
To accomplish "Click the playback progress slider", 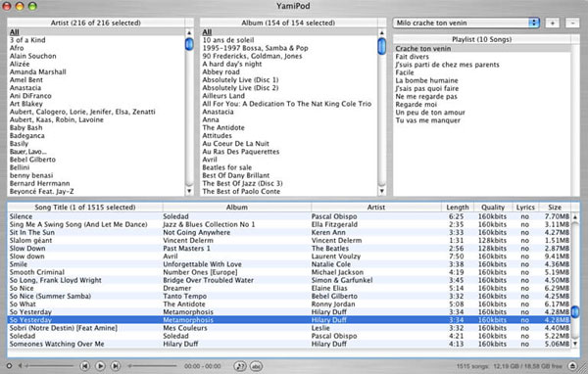I will pos(152,366).
